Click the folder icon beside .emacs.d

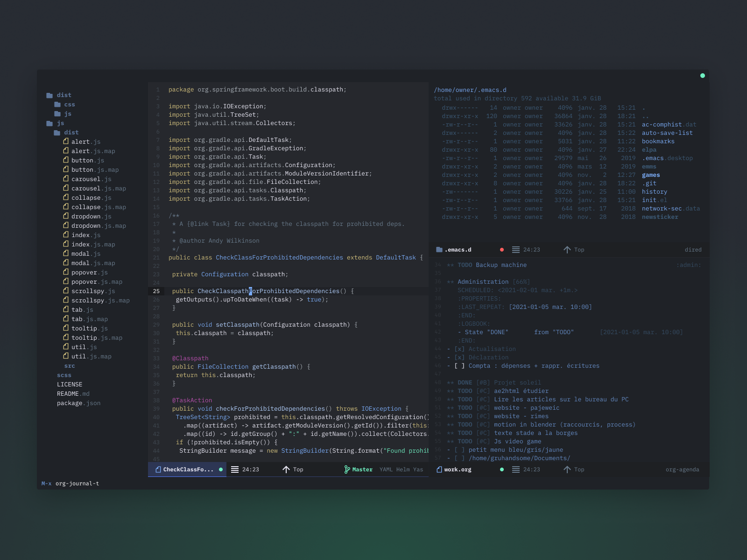click(x=439, y=249)
